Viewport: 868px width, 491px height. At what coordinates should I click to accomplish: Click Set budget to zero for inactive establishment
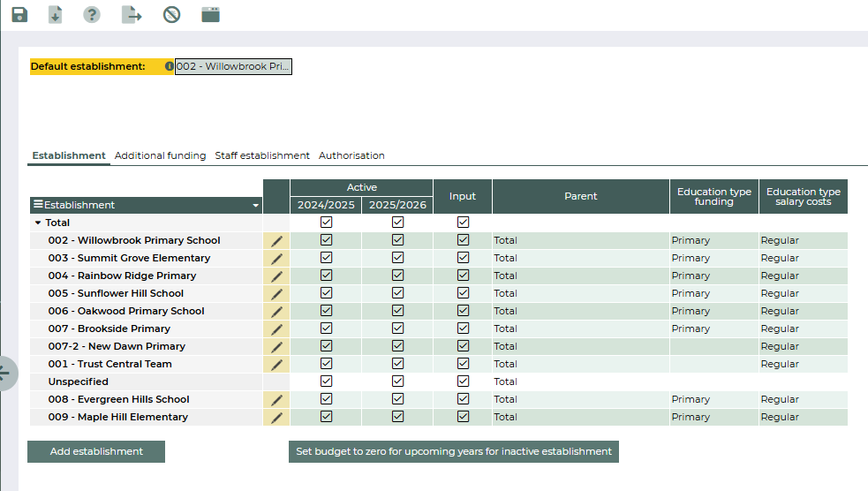(453, 451)
